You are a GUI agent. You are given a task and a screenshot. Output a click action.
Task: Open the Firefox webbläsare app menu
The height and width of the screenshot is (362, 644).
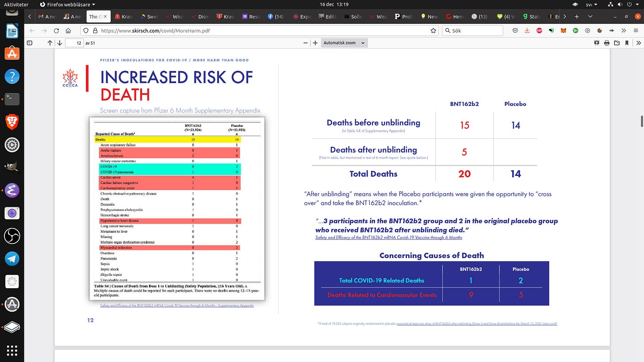[67, 4]
